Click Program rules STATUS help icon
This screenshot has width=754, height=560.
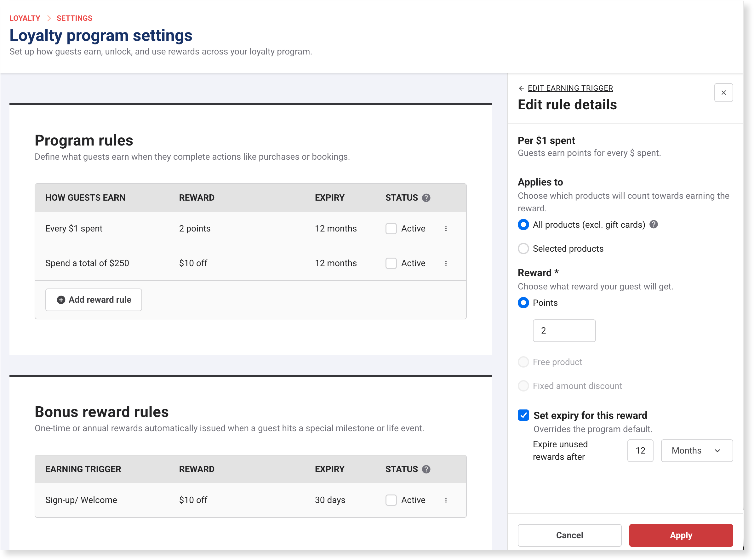426,198
